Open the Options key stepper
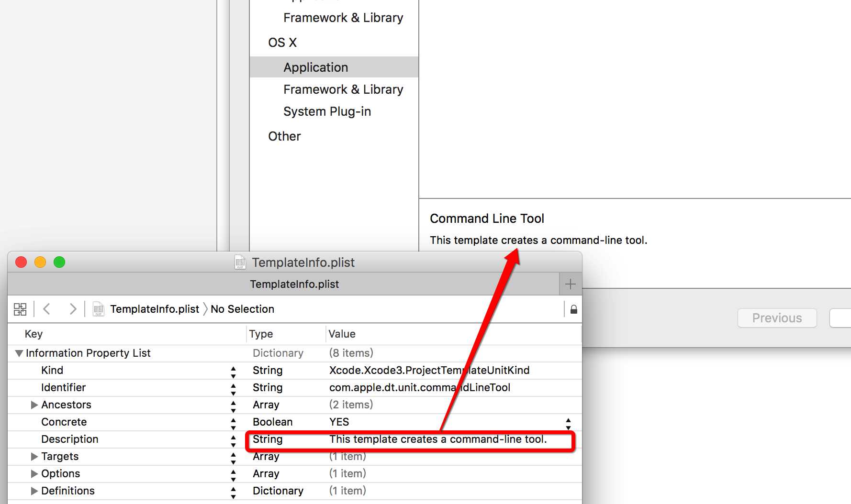851x504 pixels. pos(233,476)
